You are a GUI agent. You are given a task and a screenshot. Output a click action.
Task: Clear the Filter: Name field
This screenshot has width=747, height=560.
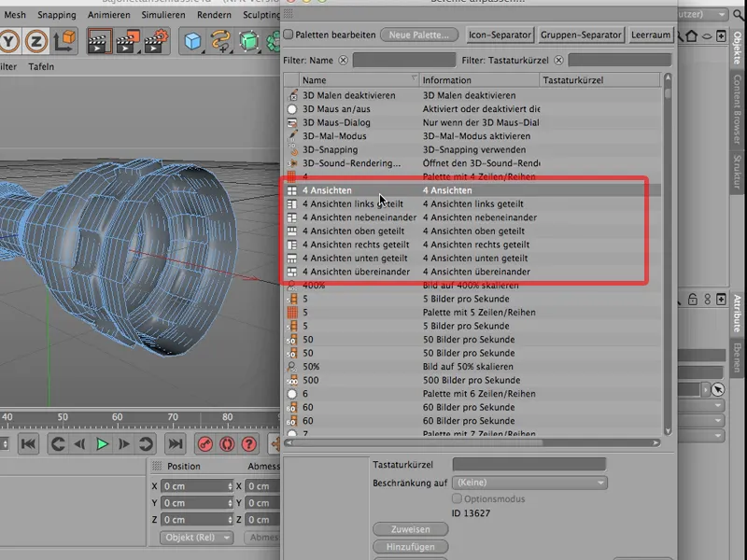343,61
